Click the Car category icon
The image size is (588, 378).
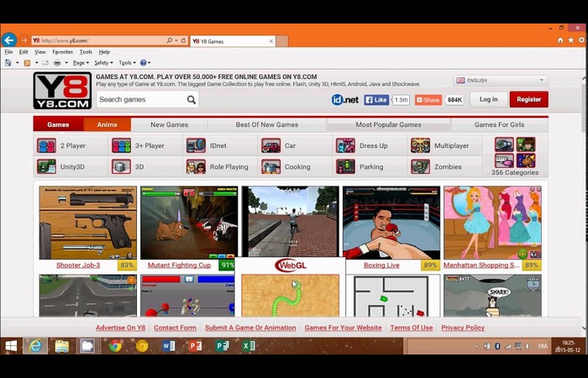click(x=270, y=145)
